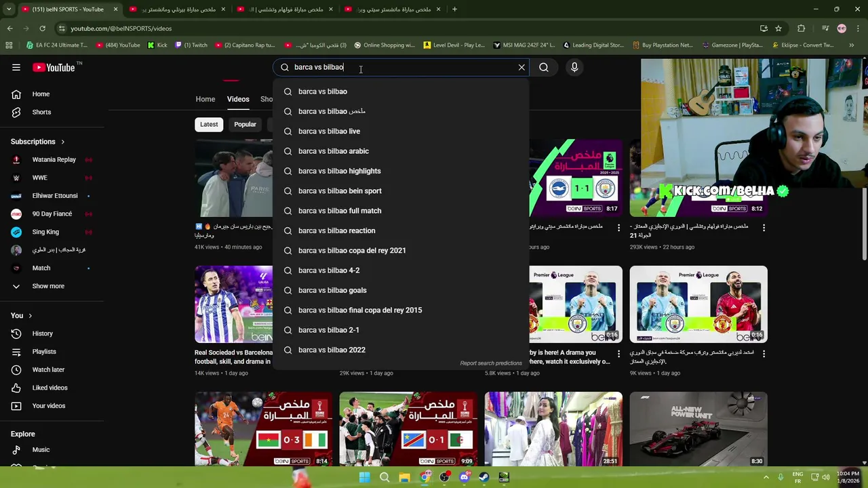This screenshot has width=868, height=488.
Task: Open Discord from the taskbar
Action: (464, 477)
